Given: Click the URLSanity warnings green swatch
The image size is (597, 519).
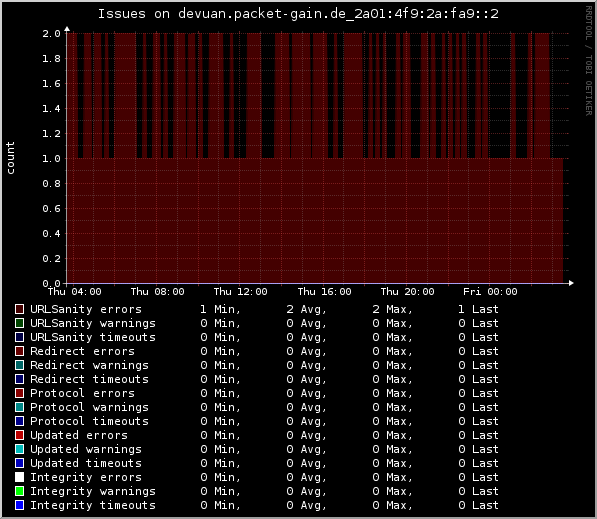Looking at the screenshot, I should [19, 323].
